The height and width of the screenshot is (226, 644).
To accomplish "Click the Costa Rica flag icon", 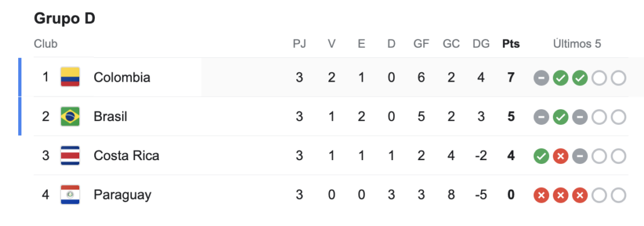I will pos(70,156).
